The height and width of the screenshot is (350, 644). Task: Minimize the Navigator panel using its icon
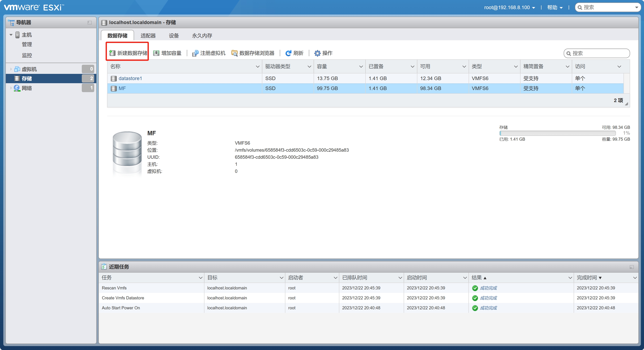tap(89, 22)
